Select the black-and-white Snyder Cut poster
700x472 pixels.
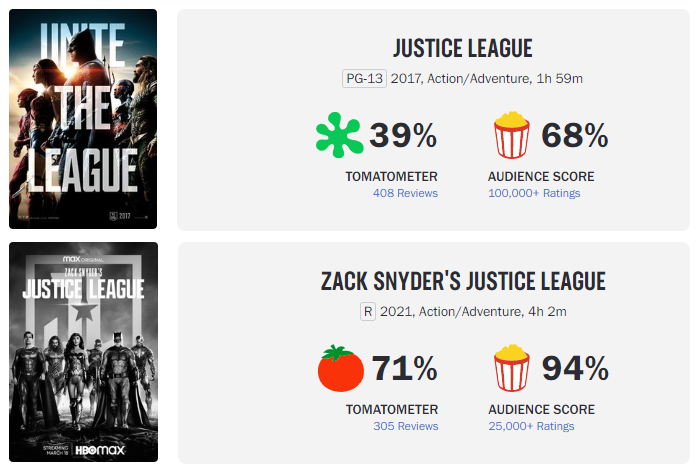point(83,352)
